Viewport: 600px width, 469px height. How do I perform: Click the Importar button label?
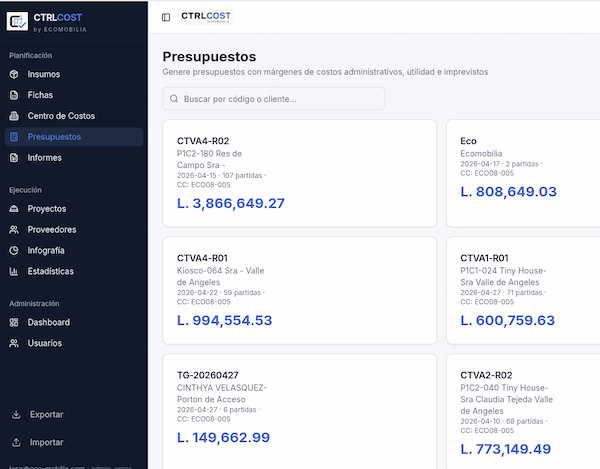47,443
